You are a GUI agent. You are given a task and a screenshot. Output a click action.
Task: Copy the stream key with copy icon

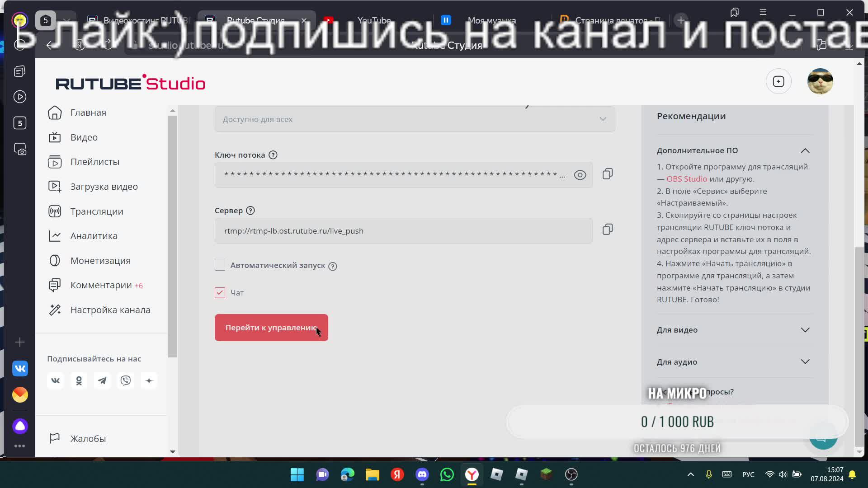(x=607, y=174)
